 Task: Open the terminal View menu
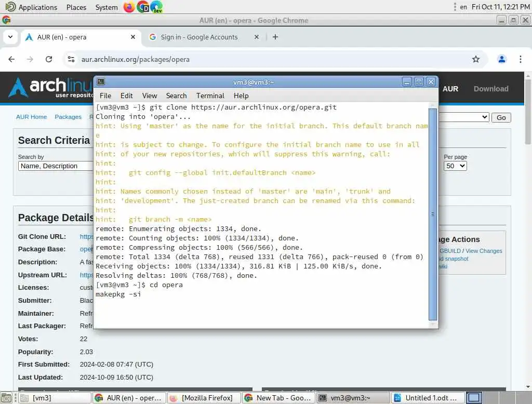point(150,96)
